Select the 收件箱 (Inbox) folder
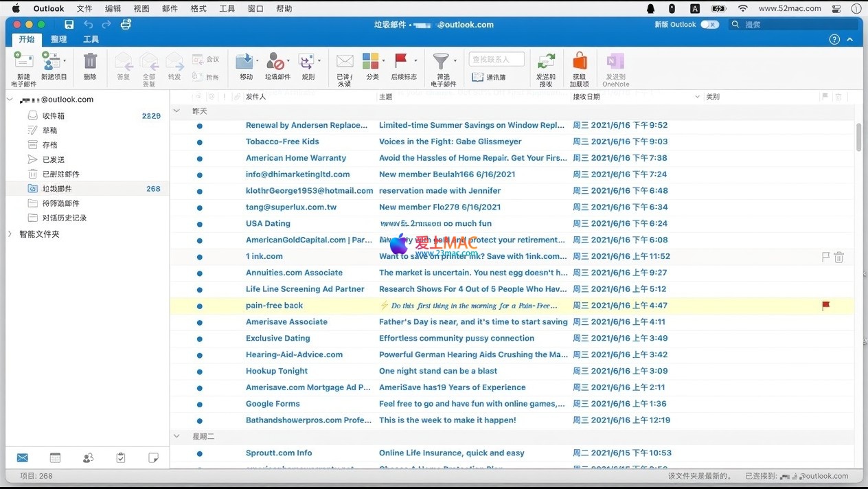Screen dimensions: 868x489 tap(54, 116)
